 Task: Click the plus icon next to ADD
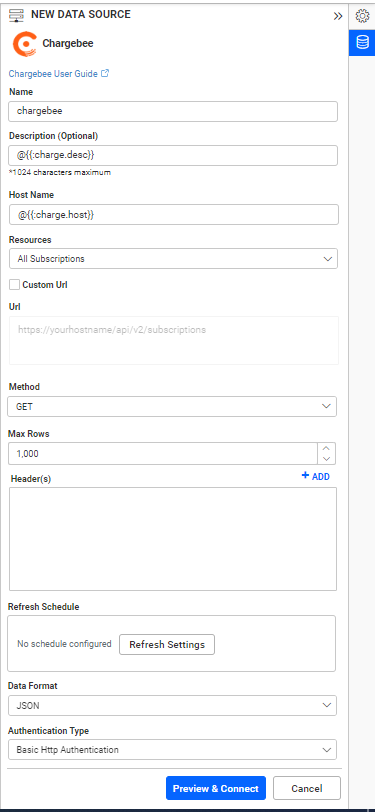305,475
